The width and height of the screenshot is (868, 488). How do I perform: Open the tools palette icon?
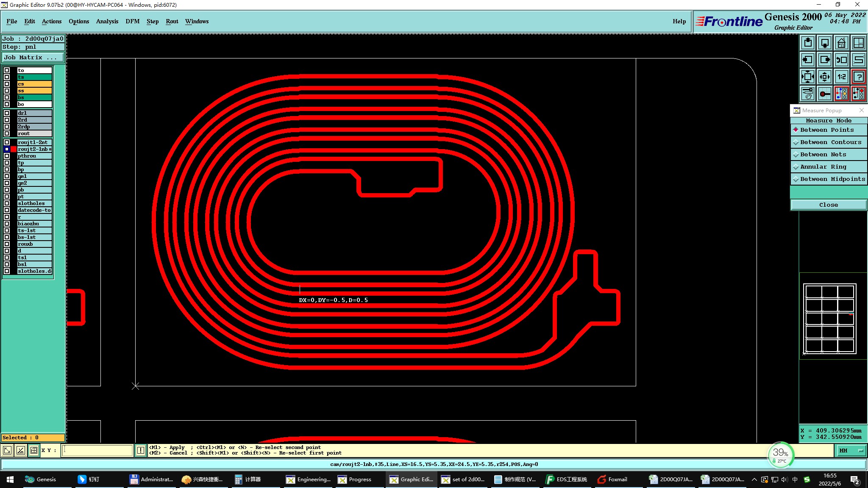click(x=808, y=94)
